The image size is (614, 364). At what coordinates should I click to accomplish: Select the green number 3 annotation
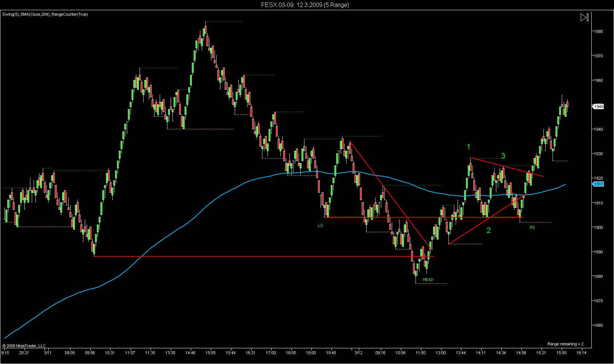(503, 156)
